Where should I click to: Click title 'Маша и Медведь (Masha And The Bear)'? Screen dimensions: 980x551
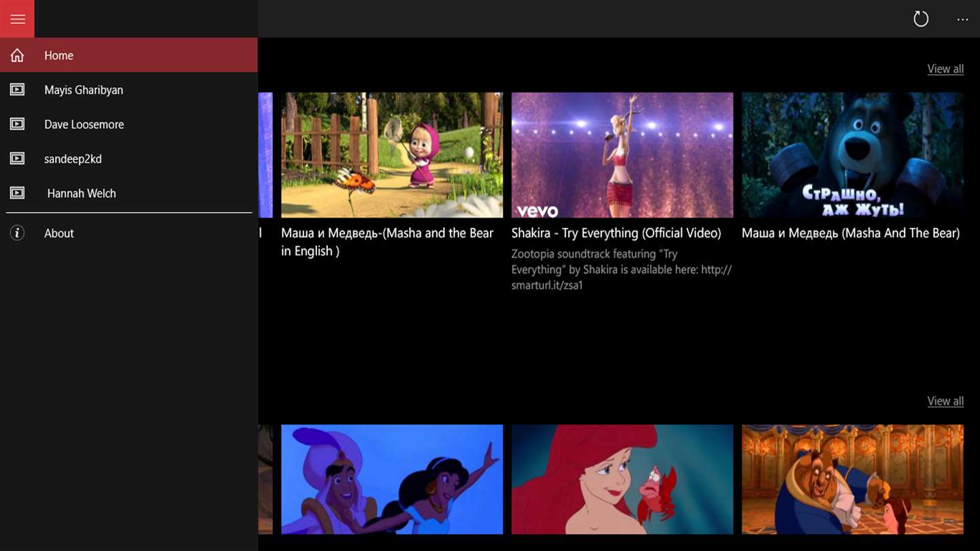[x=851, y=233]
